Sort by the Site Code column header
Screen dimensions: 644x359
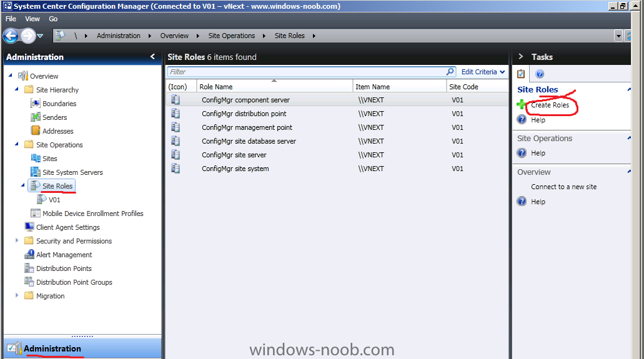click(477, 87)
